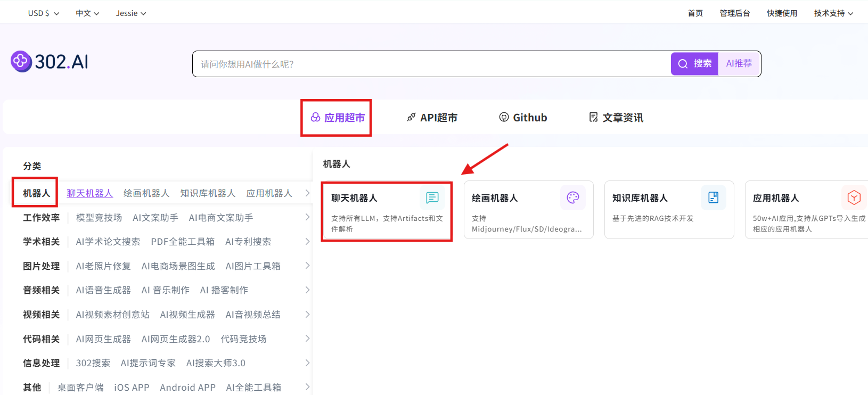
Task: Expand the 音频相关 category row chevron
Action: coord(307,290)
